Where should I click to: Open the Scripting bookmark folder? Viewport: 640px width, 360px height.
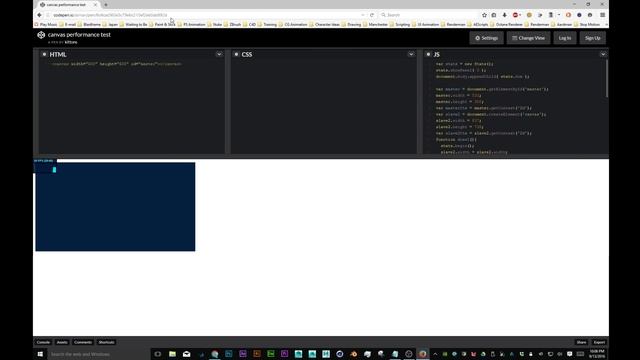click(400, 24)
